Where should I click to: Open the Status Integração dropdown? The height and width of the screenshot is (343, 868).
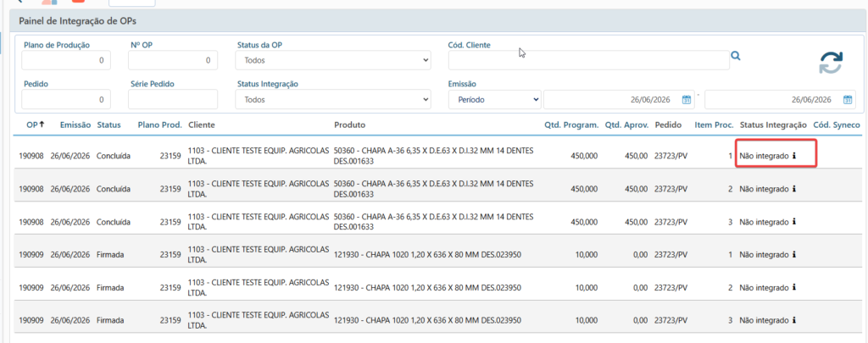pos(332,100)
